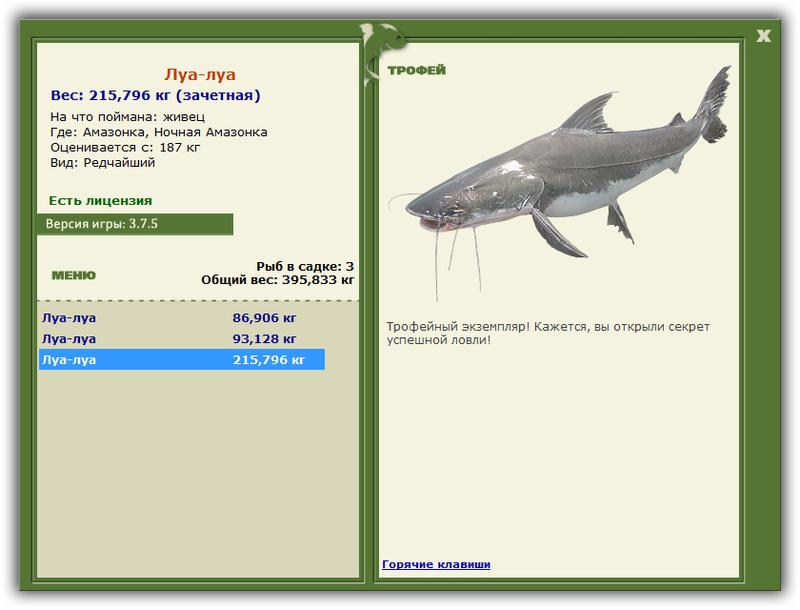Close the trophy window with X
800x610 pixels.
pyautogui.click(x=763, y=36)
